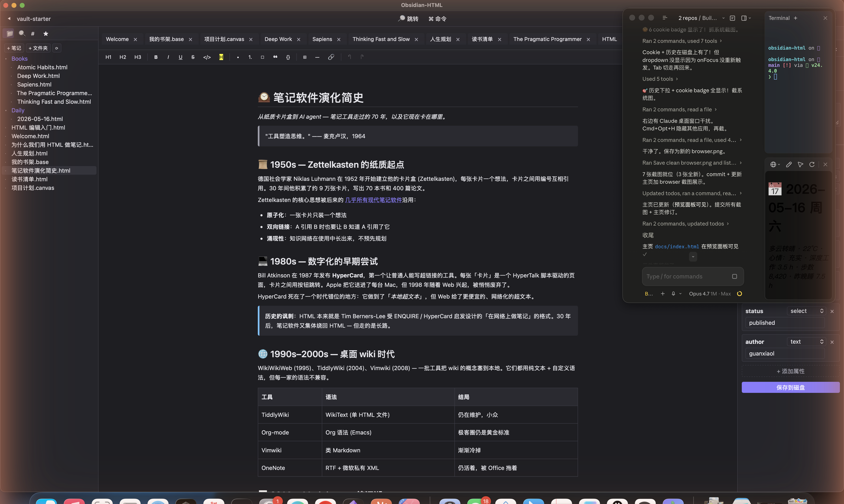Click the redo arrow in toolbar
The height and width of the screenshot is (504, 844).
362,57
